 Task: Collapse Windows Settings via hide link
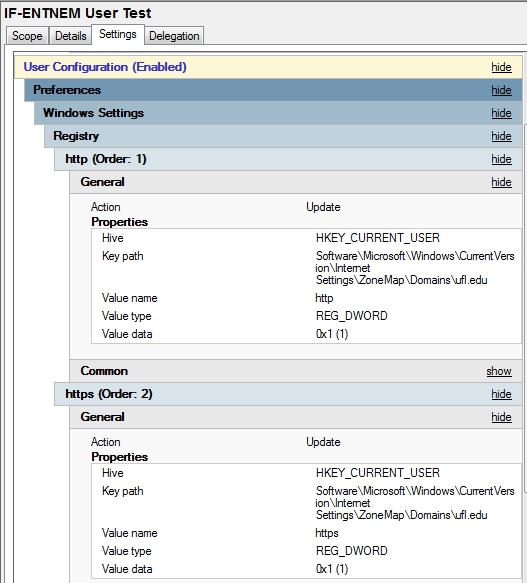[501, 113]
